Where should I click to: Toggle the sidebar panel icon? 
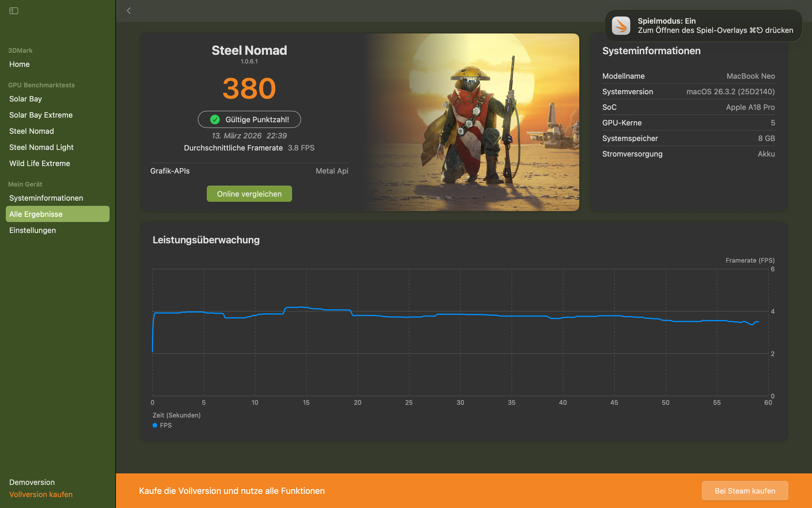(14, 11)
